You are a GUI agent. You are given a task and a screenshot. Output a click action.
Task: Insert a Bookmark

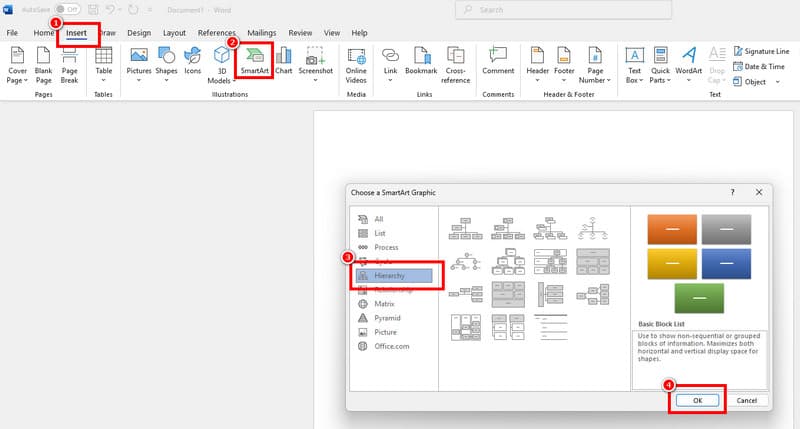[x=421, y=61]
